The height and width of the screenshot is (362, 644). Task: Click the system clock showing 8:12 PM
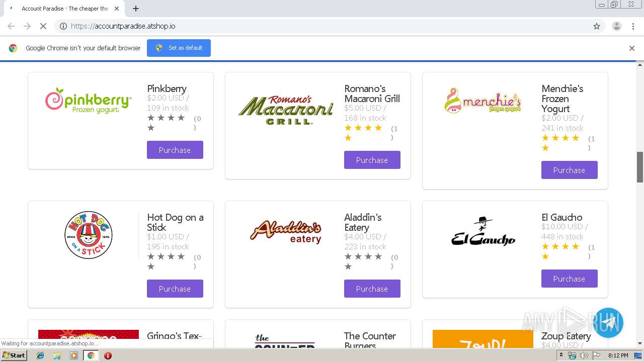point(618,355)
